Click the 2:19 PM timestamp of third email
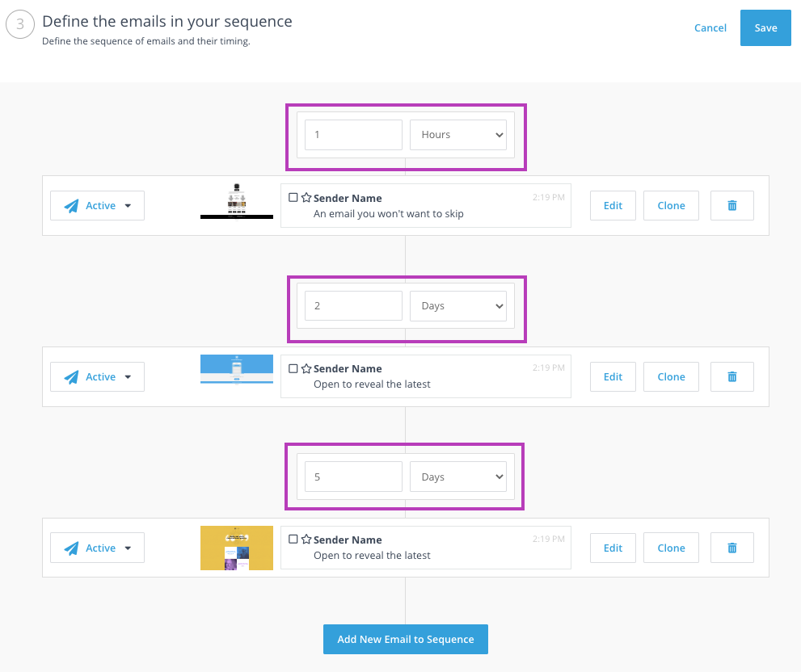This screenshot has height=672, width=801. [549, 539]
